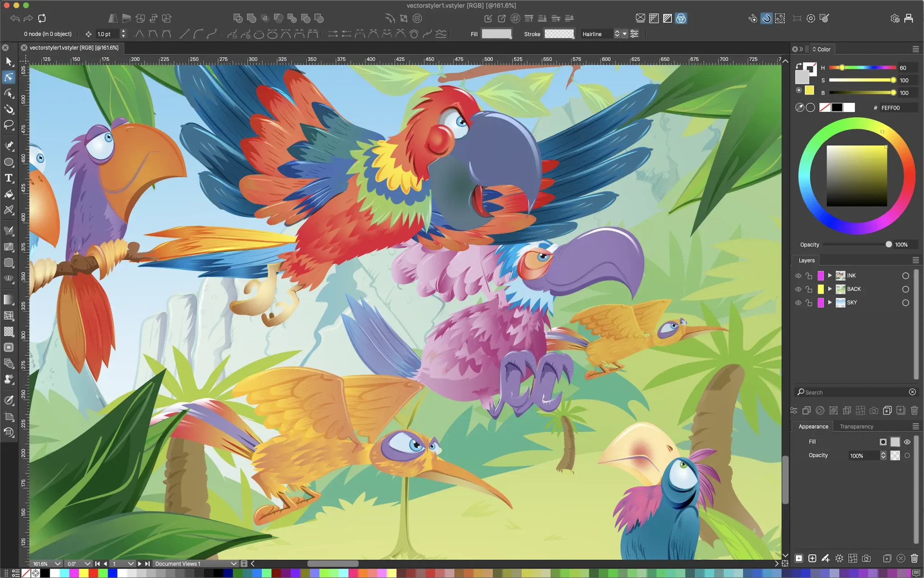
Task: Select the Paint Bucket fill tool
Action: pos(9,194)
